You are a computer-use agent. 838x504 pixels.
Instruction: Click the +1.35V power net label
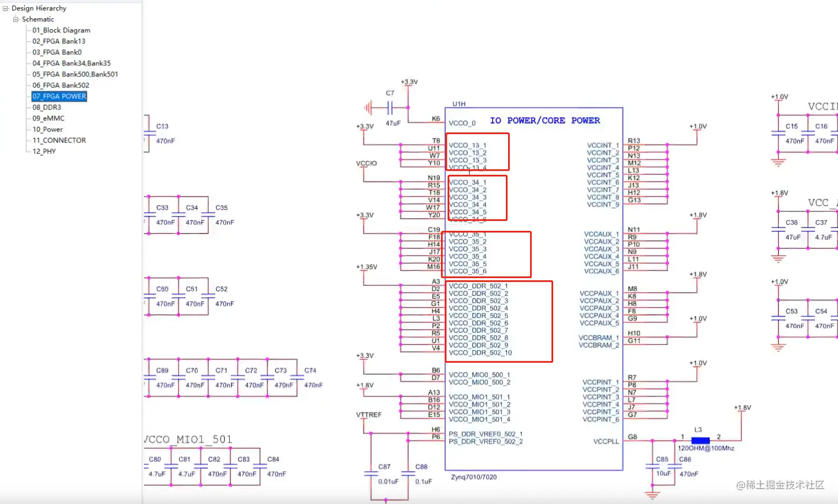[x=367, y=267]
